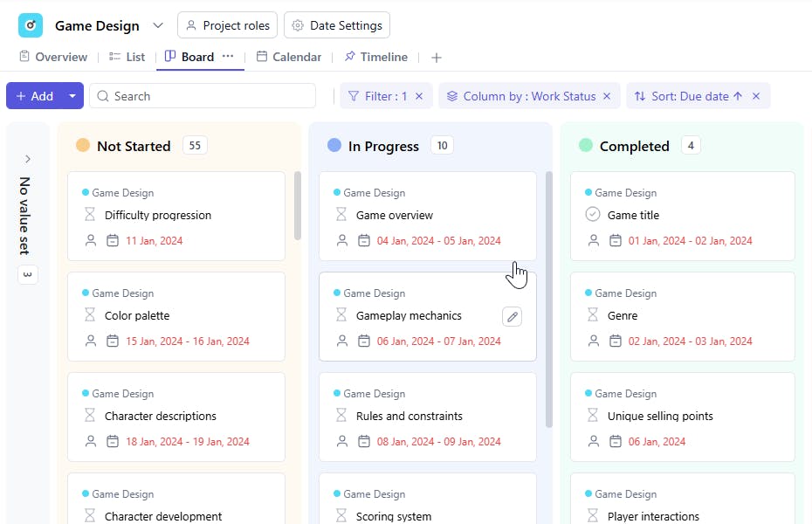This screenshot has height=524, width=812.
Task: Click the hourglass status icon on Game overview
Action: [x=341, y=215]
